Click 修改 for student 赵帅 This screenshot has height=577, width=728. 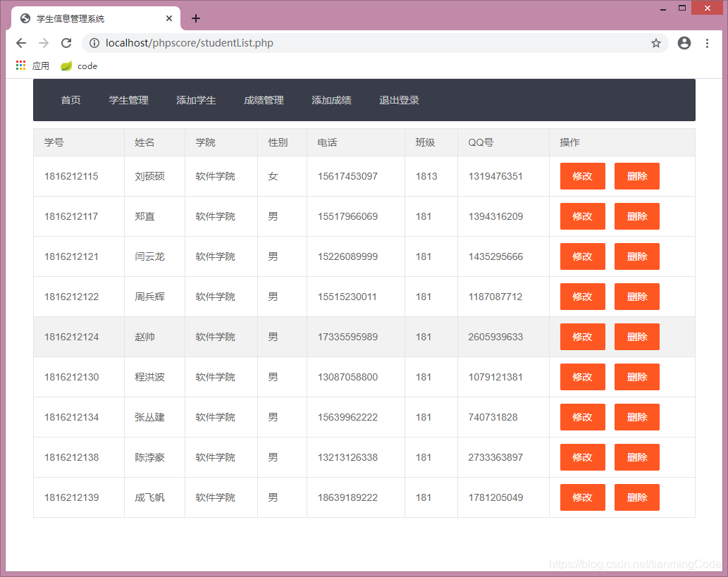(x=582, y=337)
